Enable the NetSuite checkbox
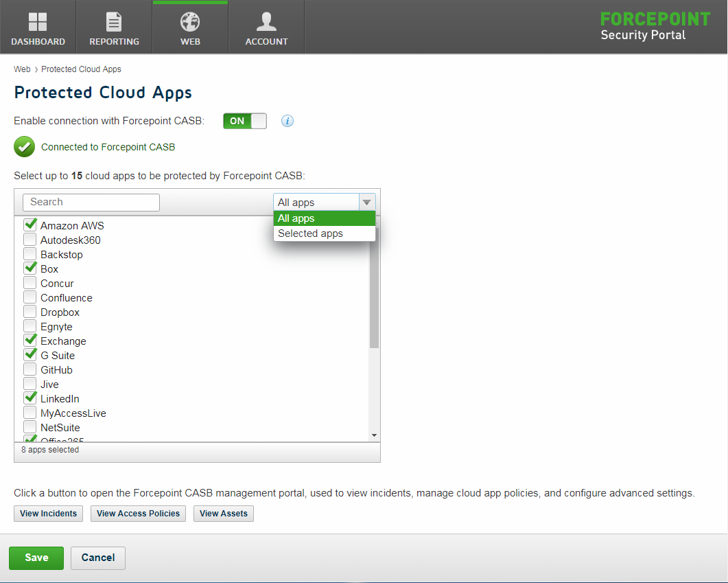 pyautogui.click(x=30, y=427)
